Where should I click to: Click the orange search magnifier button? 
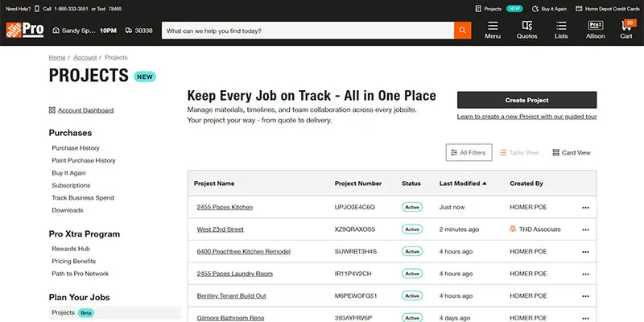(463, 31)
